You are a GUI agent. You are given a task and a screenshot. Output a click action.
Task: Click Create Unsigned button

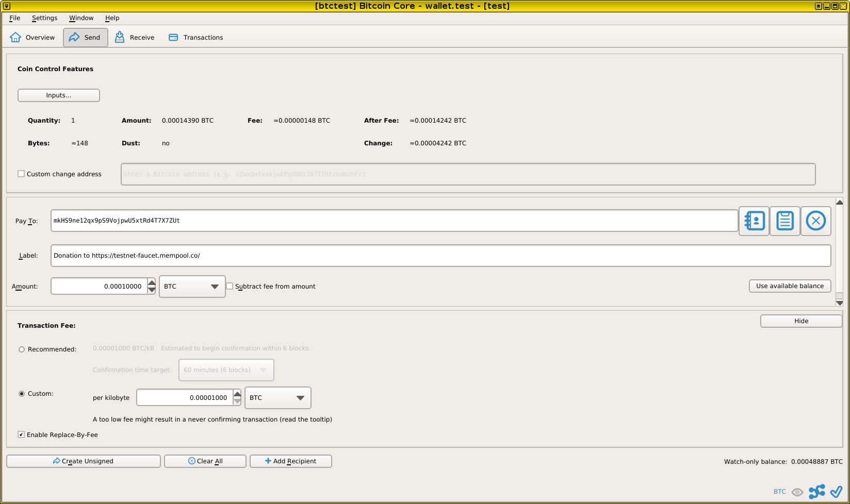tap(84, 461)
